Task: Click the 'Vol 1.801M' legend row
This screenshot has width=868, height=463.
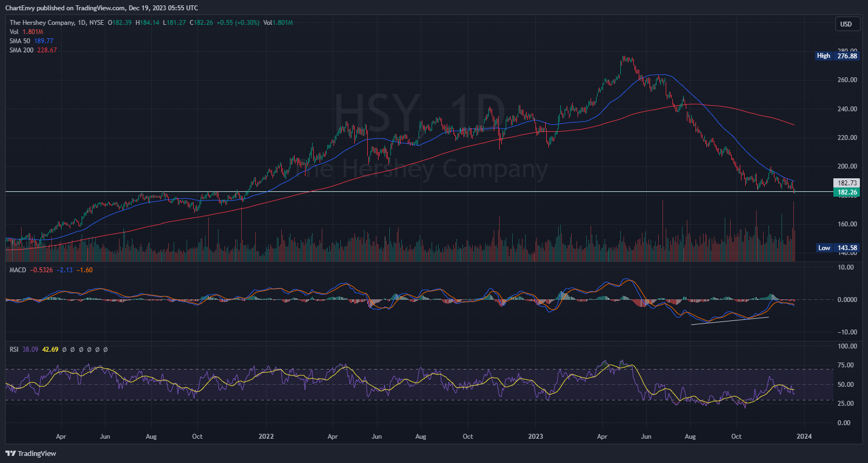Action: point(26,32)
